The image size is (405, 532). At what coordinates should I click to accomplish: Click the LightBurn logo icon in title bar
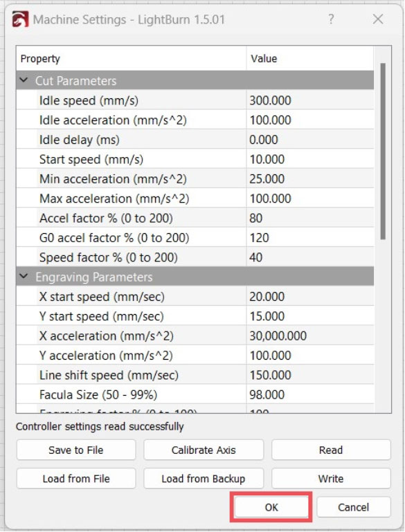click(x=20, y=19)
